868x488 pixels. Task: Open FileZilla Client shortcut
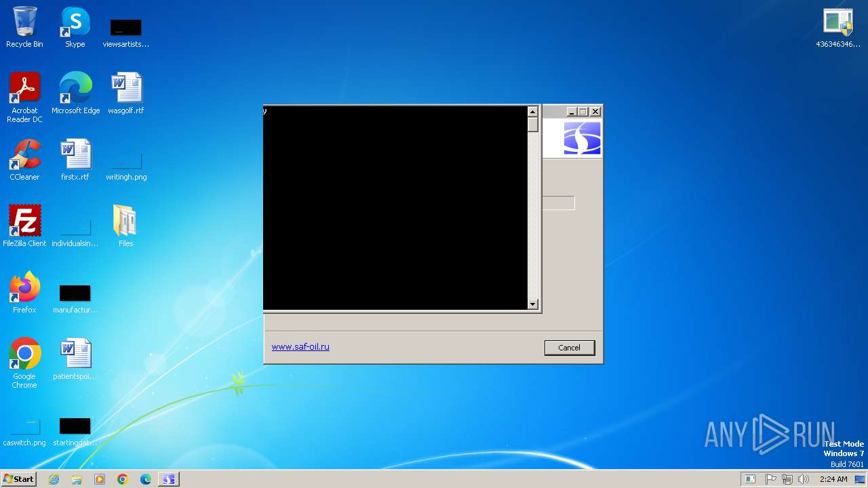[x=24, y=226]
